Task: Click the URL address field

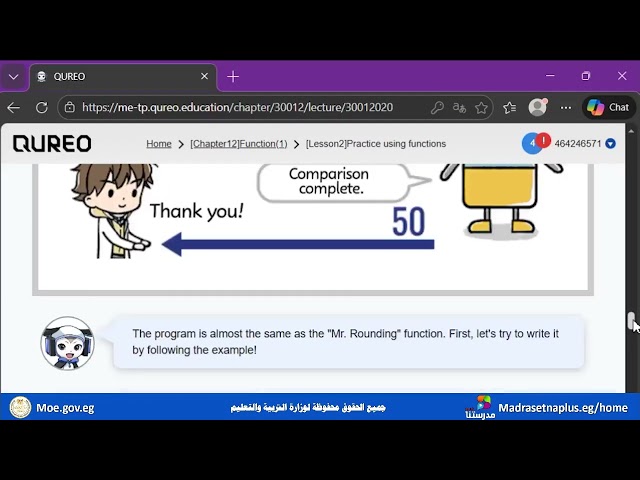Action: click(237, 107)
